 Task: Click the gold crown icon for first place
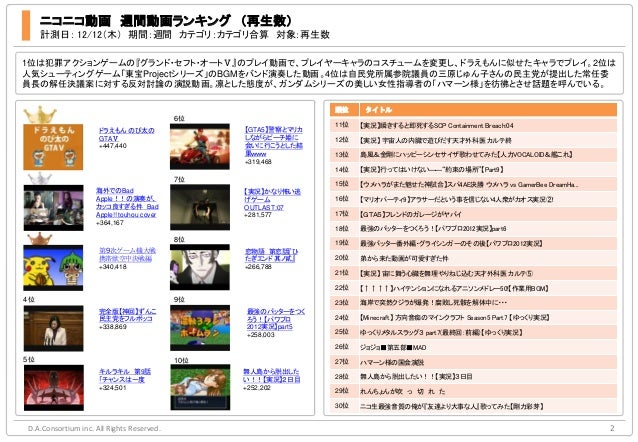pyautogui.click(x=40, y=115)
